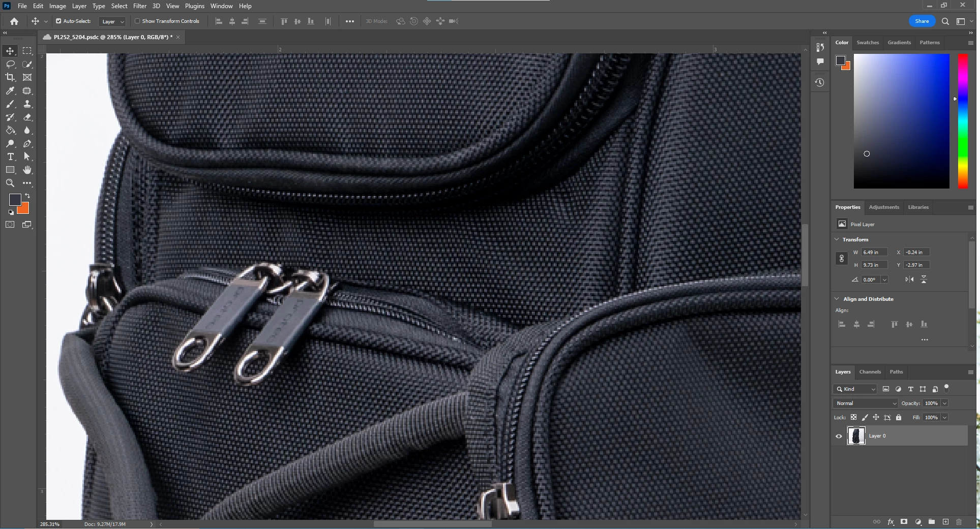Click the Layer 0 thumbnail
The width and height of the screenshot is (980, 529).
coord(856,436)
